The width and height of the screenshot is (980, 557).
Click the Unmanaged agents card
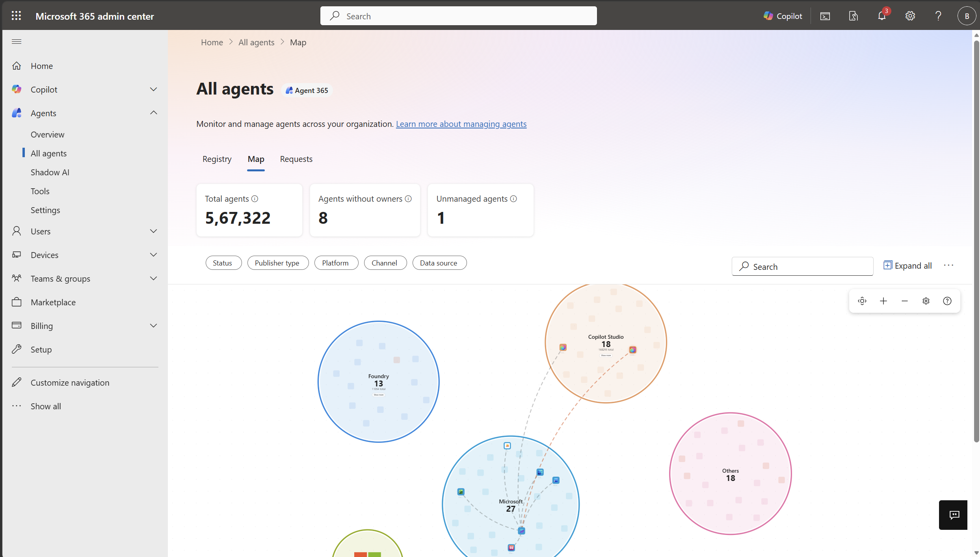pos(480,210)
